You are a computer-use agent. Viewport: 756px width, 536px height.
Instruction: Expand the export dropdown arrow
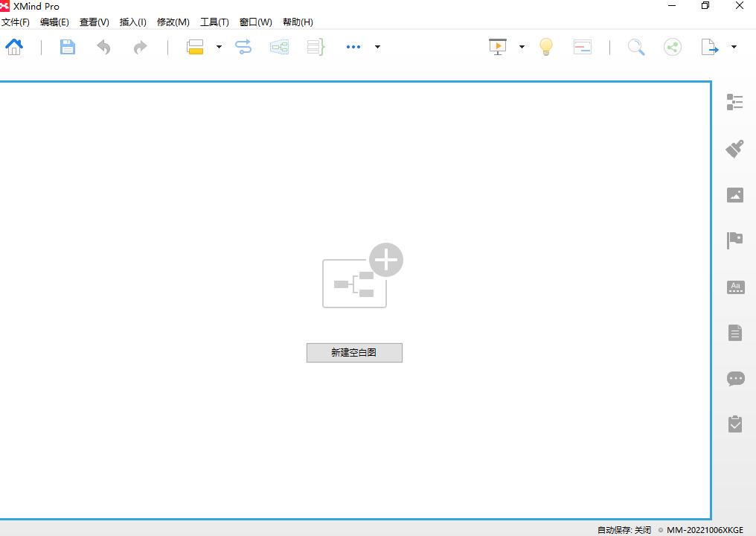tap(734, 47)
